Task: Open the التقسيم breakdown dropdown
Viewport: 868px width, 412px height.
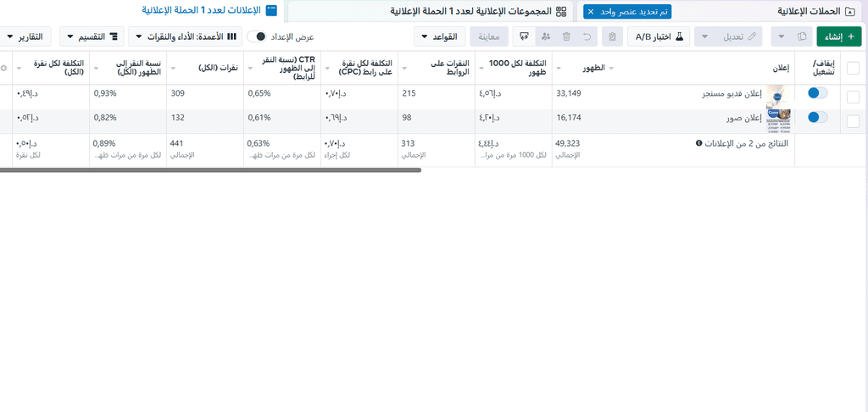Action: pos(92,36)
